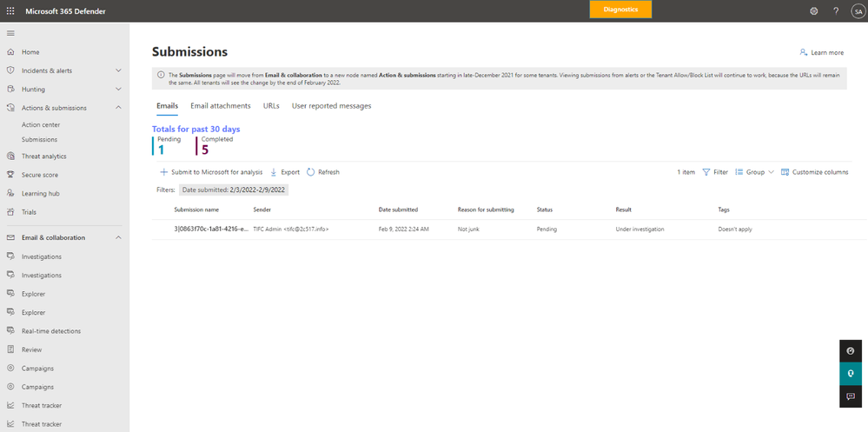Expand the Incidents & alerts chevron
This screenshot has width=868, height=432.
[x=118, y=70]
